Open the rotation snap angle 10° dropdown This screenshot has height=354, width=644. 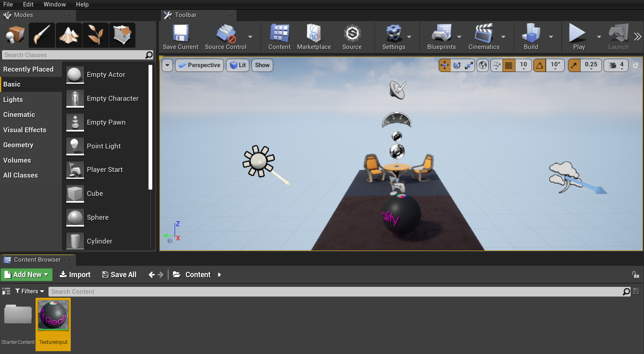click(555, 65)
